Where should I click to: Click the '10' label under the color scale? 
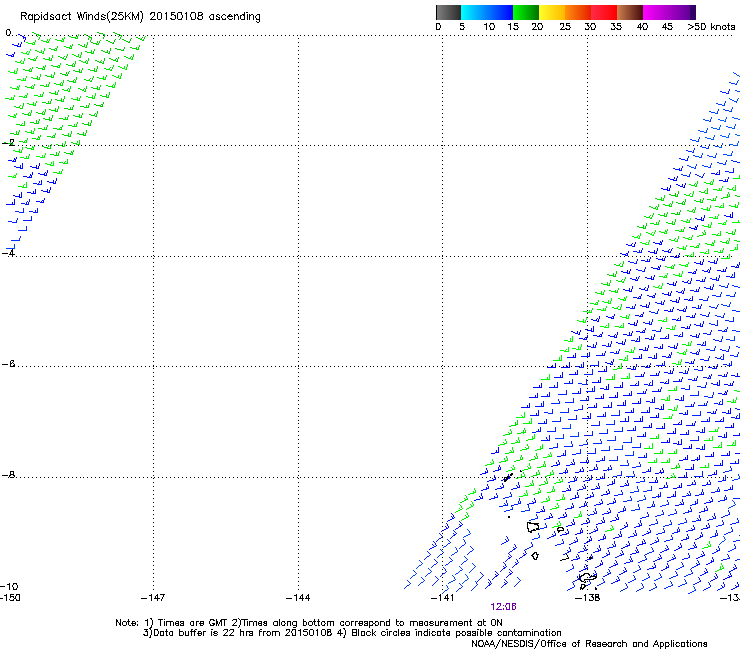coord(489,27)
